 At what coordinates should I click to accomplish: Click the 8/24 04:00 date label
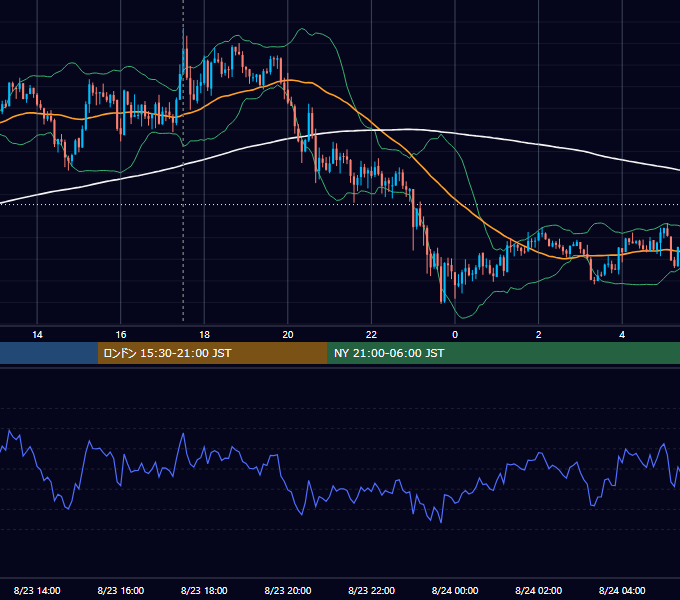622,590
